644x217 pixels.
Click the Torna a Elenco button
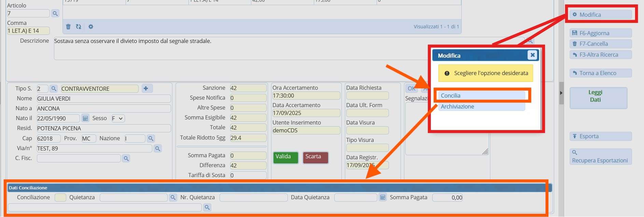600,73
